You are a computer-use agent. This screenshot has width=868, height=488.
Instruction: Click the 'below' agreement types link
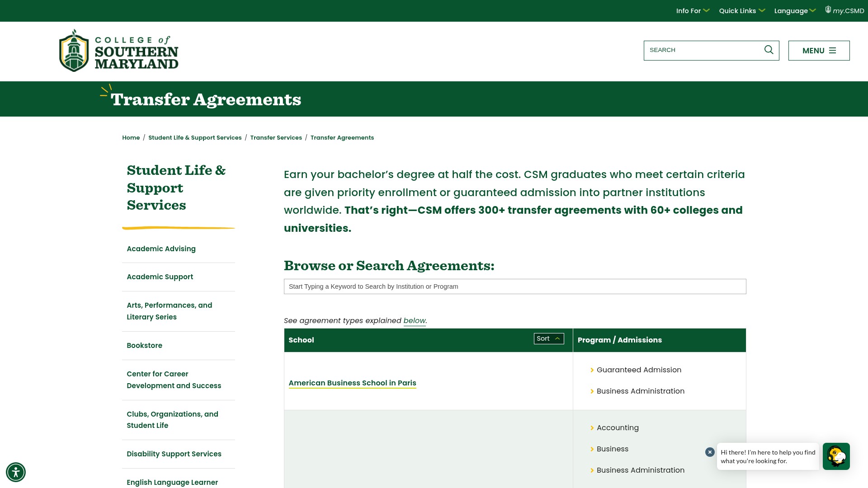[x=415, y=321]
